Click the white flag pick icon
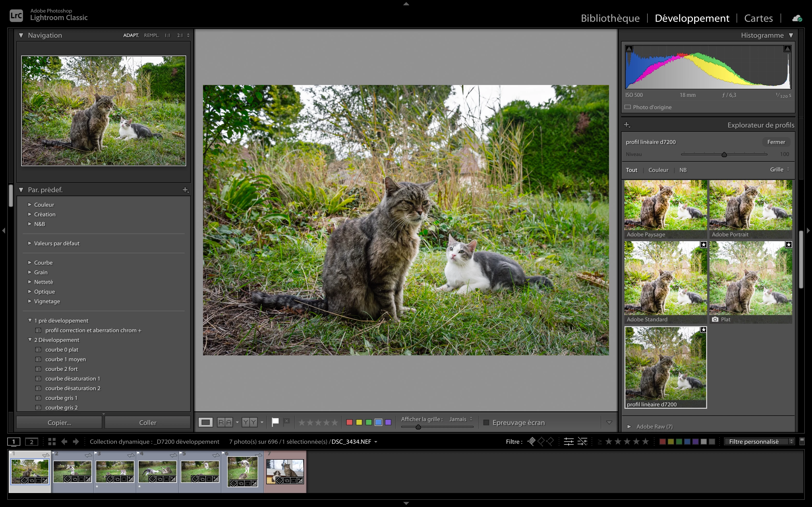 275,422
